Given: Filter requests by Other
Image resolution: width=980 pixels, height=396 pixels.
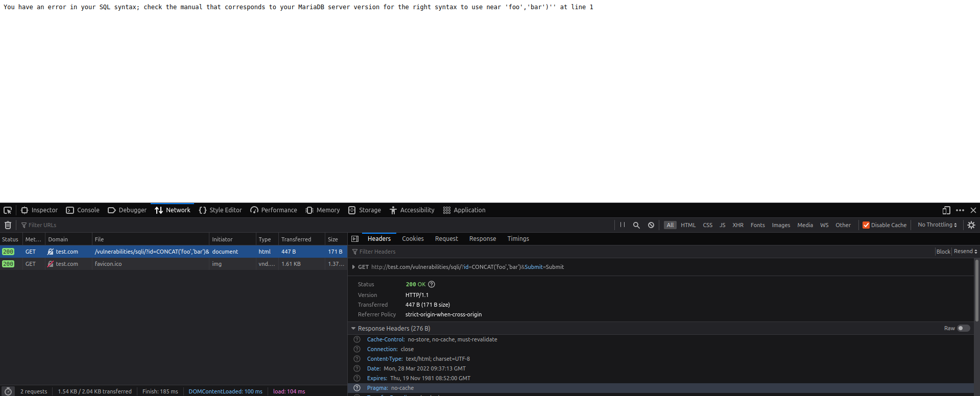Looking at the screenshot, I should [843, 225].
